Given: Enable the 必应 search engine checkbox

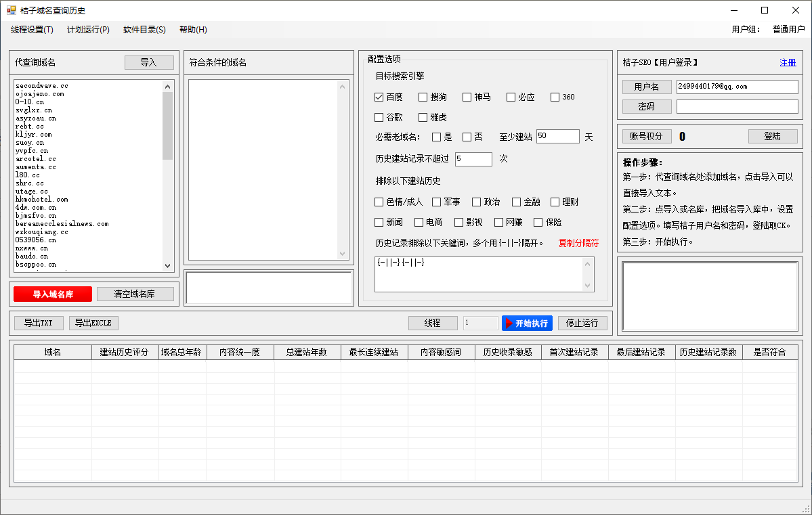Looking at the screenshot, I should point(511,97).
